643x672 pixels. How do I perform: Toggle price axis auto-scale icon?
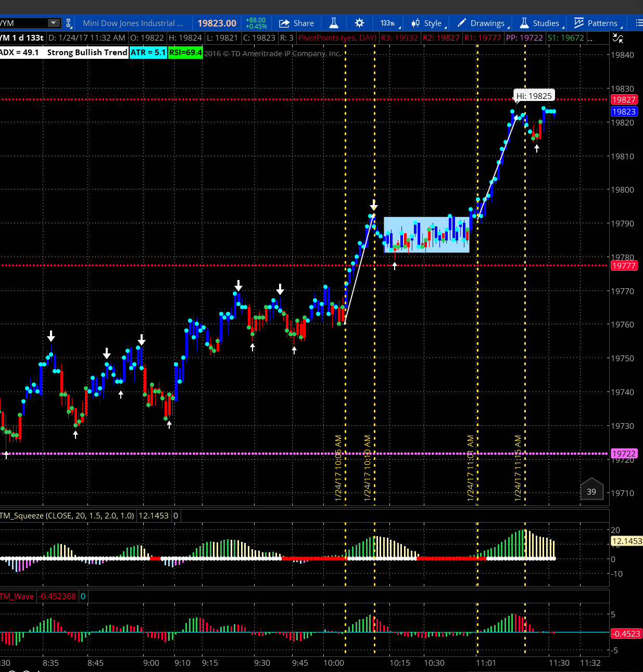(617, 38)
